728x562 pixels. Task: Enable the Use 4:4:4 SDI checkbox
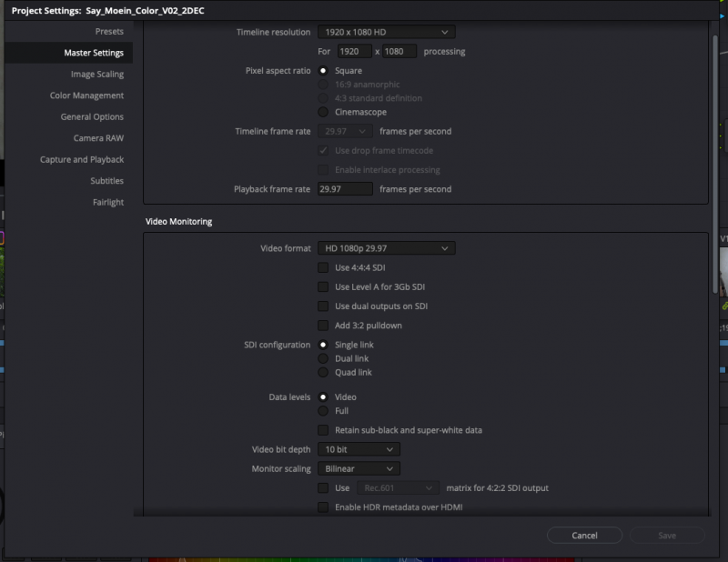pyautogui.click(x=323, y=267)
